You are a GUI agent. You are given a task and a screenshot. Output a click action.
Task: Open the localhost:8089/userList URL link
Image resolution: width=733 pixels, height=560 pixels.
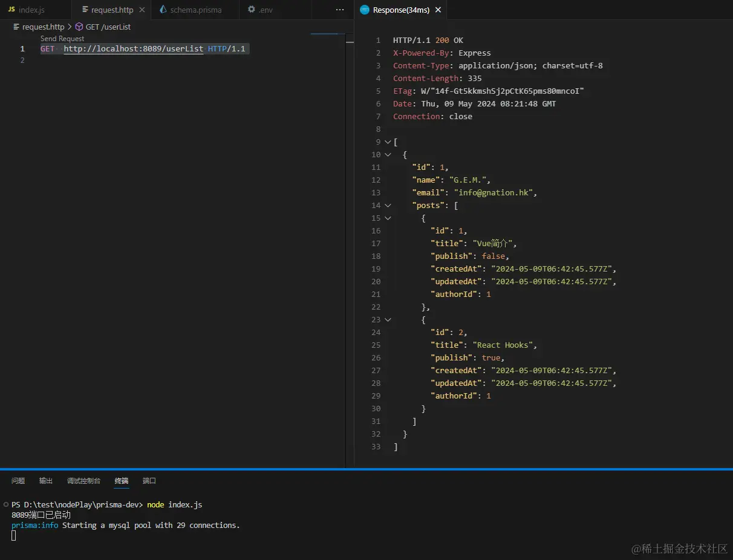tap(134, 49)
